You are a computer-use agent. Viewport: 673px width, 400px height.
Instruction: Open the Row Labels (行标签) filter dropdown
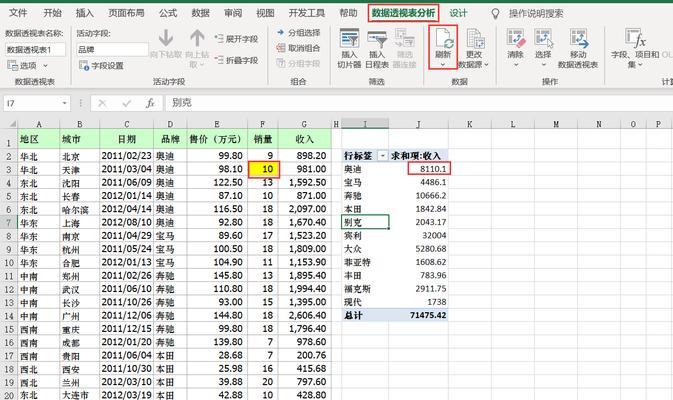pos(382,156)
